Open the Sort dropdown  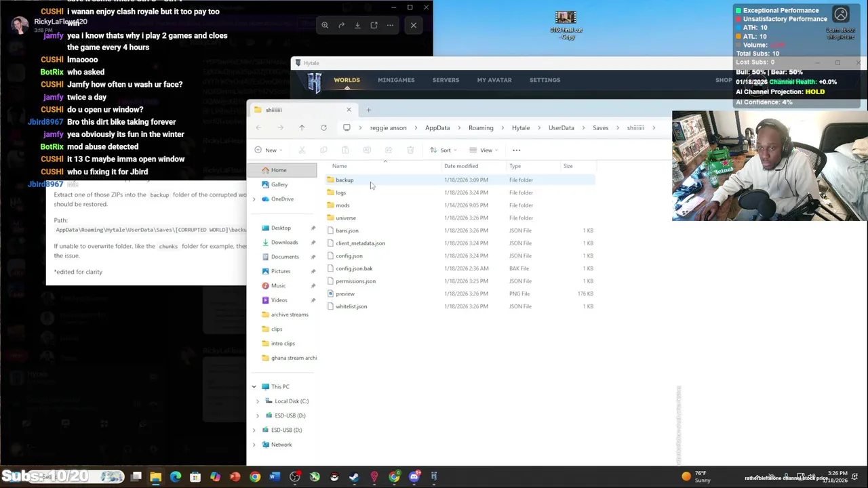(x=443, y=150)
